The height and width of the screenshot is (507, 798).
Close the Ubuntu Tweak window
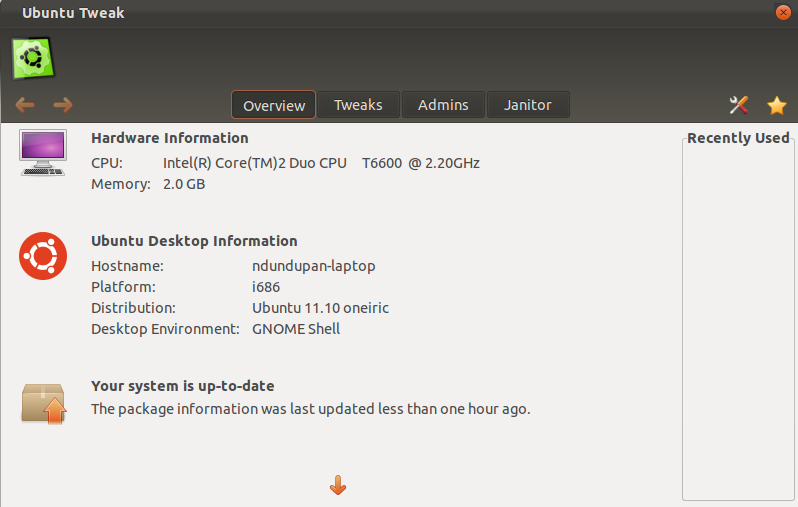(783, 12)
